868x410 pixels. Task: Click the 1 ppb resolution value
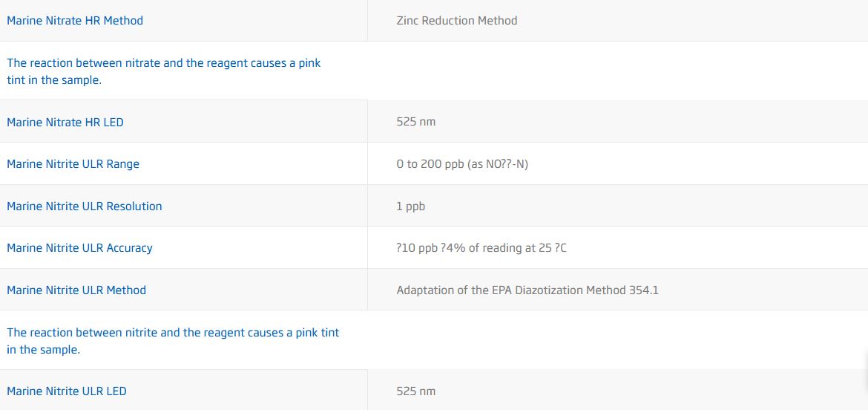411,206
